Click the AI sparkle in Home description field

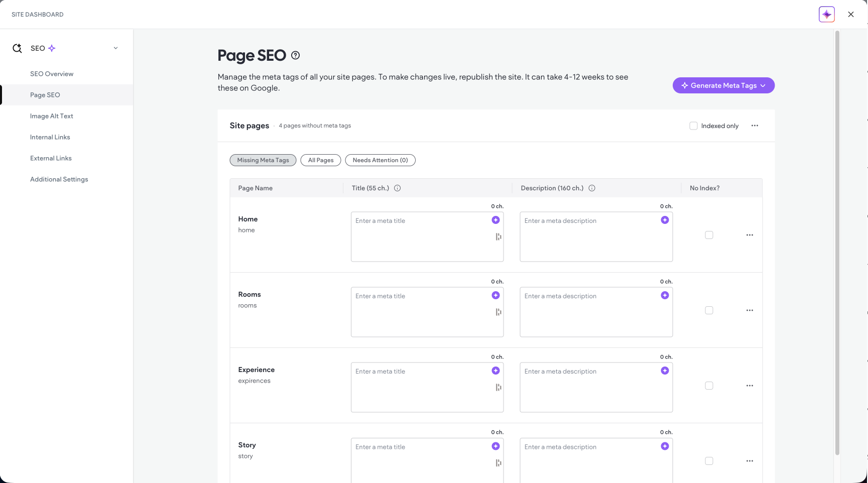pos(665,220)
